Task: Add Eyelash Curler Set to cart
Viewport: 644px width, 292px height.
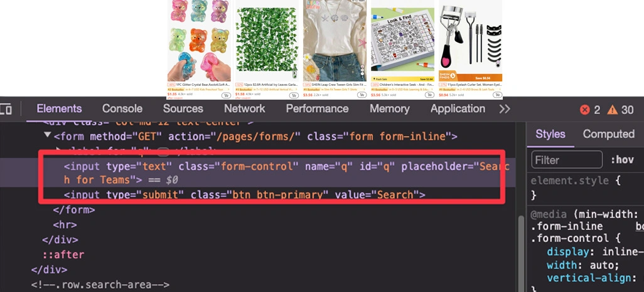Action: coord(497,95)
